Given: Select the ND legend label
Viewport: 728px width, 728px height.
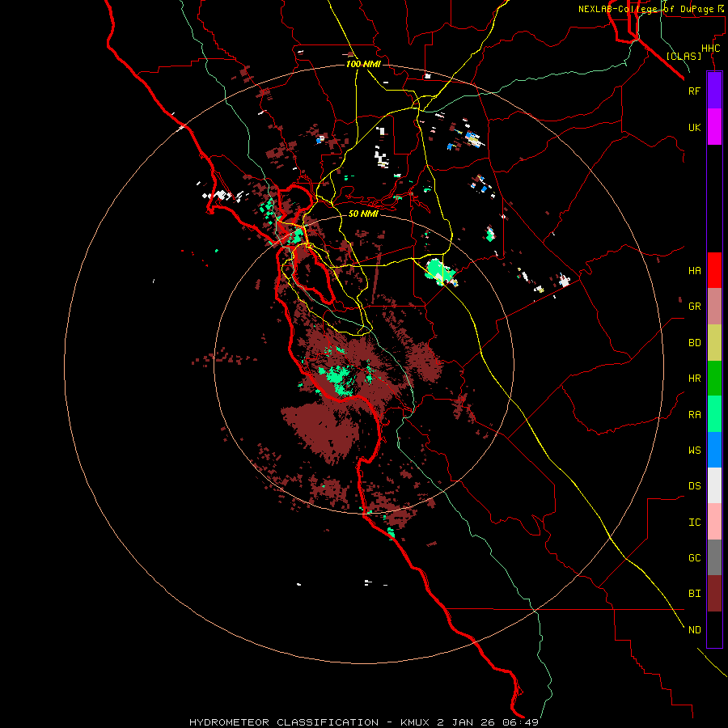Looking at the screenshot, I should (x=695, y=630).
